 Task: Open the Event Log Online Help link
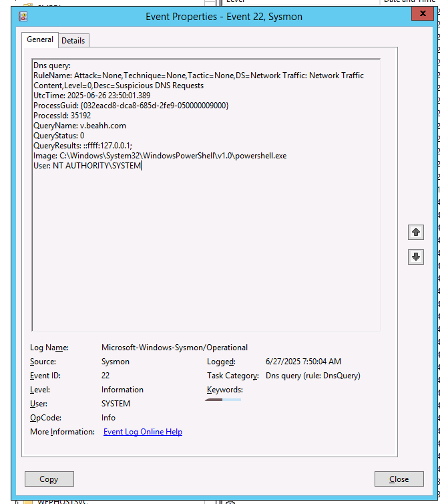(142, 432)
